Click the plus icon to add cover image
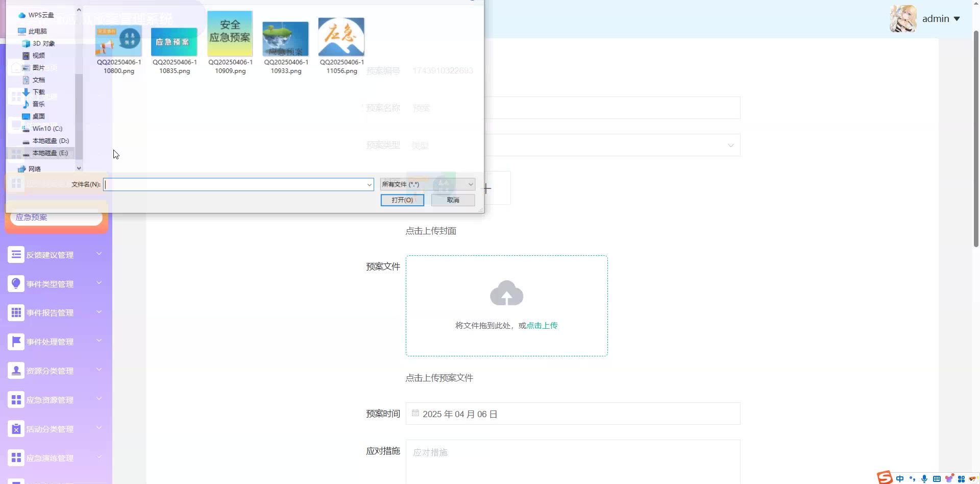 click(x=487, y=188)
